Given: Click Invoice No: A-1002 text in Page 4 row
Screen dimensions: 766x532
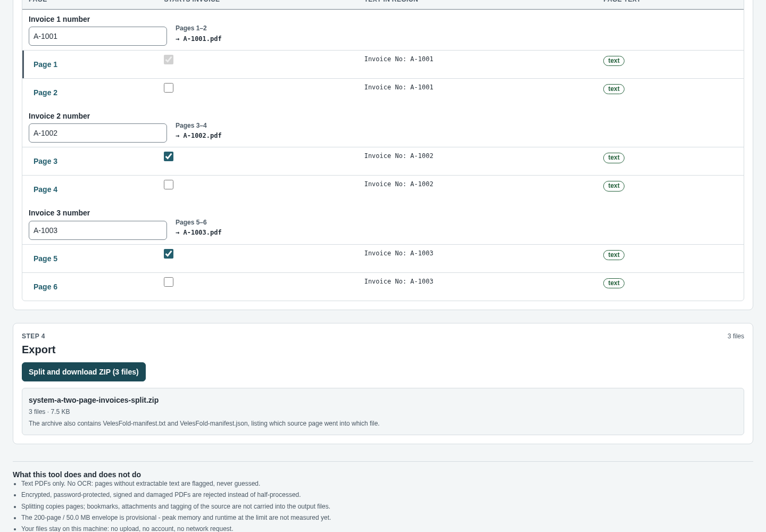Looking at the screenshot, I should point(399,184).
